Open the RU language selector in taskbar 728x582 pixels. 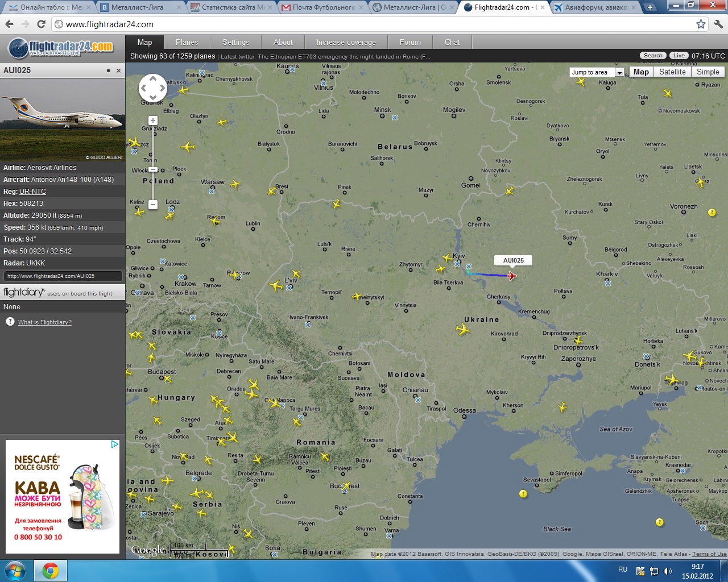[x=623, y=569]
